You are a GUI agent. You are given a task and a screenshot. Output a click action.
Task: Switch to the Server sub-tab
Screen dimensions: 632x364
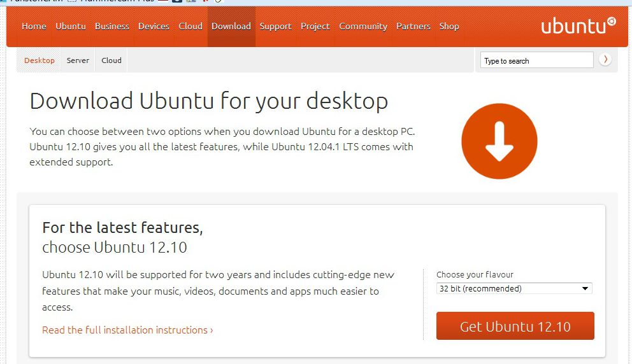(78, 60)
